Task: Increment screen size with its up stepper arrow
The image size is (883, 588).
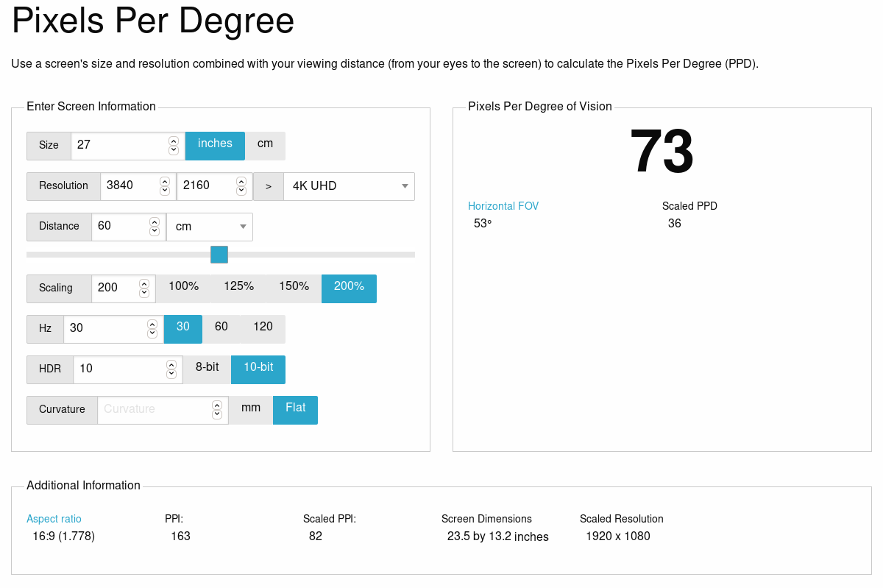Action: (173, 141)
